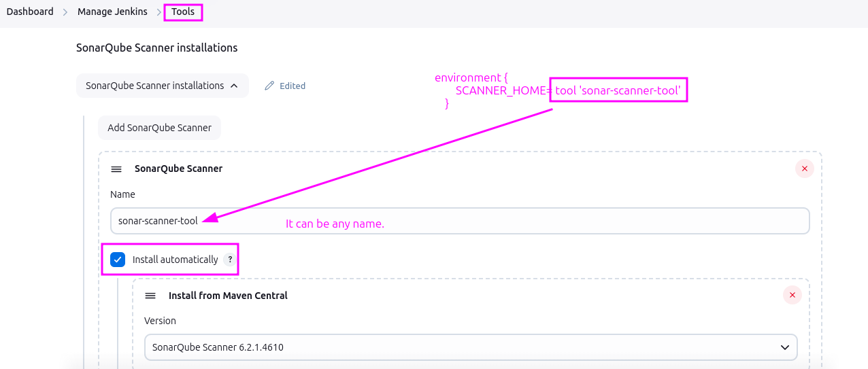
Task: Grab the Install from Maven Central drag handle
Action: coord(150,296)
